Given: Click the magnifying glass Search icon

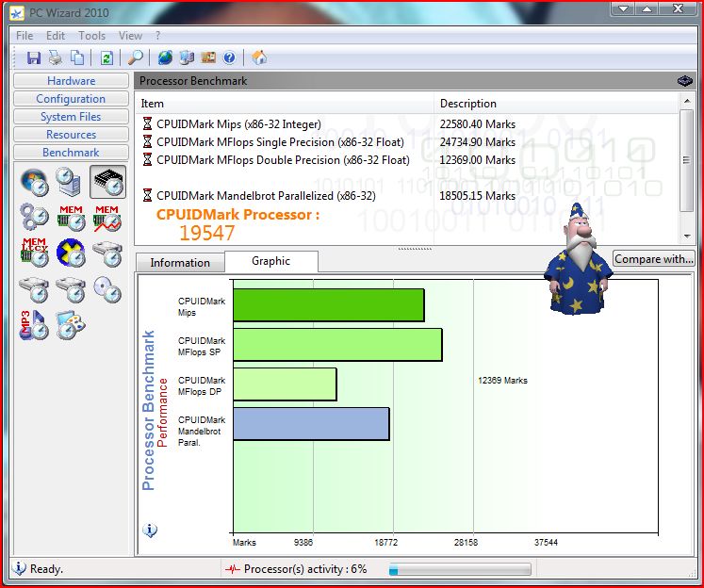Looking at the screenshot, I should click(135, 57).
